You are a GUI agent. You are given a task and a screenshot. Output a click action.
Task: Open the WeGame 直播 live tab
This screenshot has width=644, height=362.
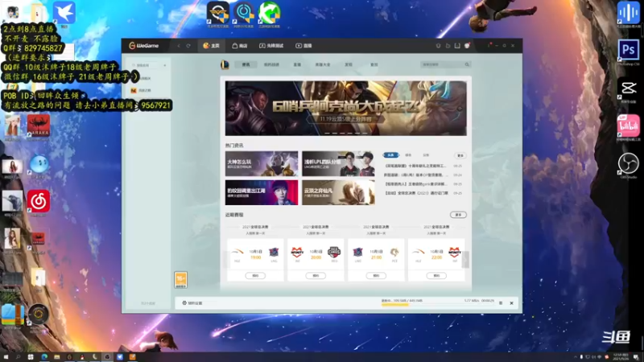304,46
